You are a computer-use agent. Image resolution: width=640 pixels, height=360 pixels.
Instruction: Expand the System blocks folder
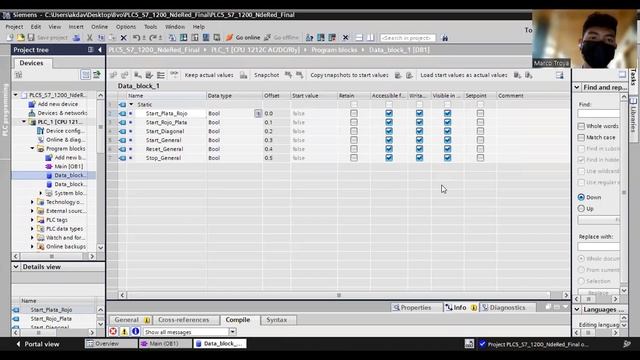tap(40, 193)
